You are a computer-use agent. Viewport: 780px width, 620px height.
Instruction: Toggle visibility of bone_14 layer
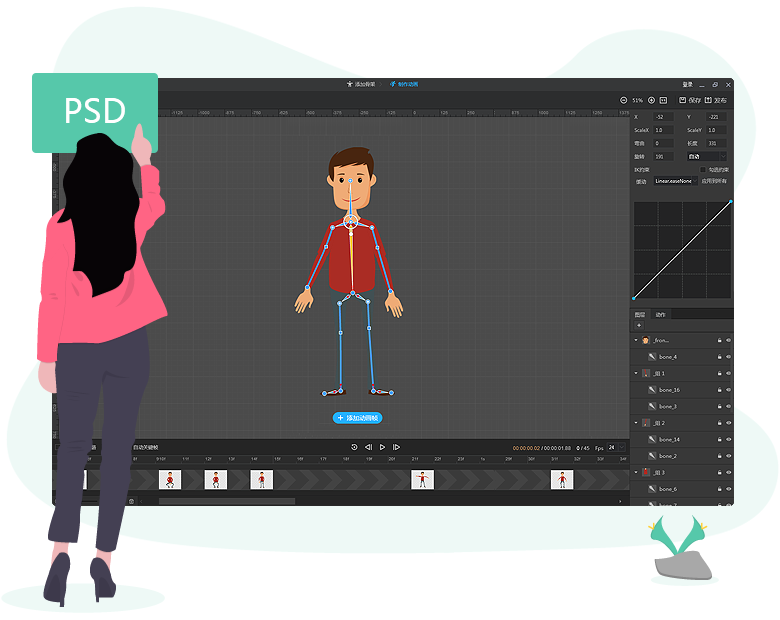pyautogui.click(x=729, y=439)
